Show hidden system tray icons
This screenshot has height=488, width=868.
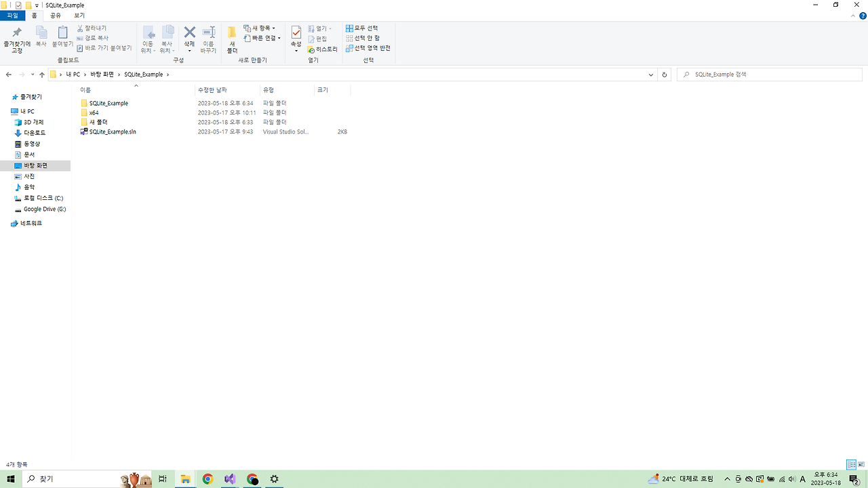pos(727,479)
